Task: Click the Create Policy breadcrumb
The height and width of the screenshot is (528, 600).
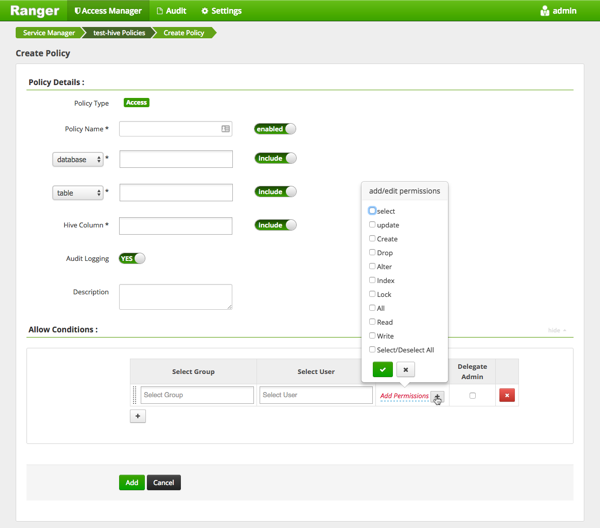Action: 184,33
